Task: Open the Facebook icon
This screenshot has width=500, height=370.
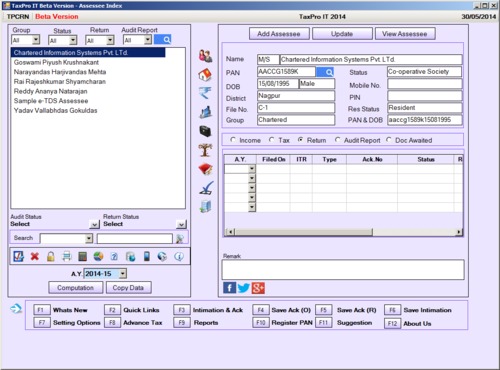Action: click(229, 288)
